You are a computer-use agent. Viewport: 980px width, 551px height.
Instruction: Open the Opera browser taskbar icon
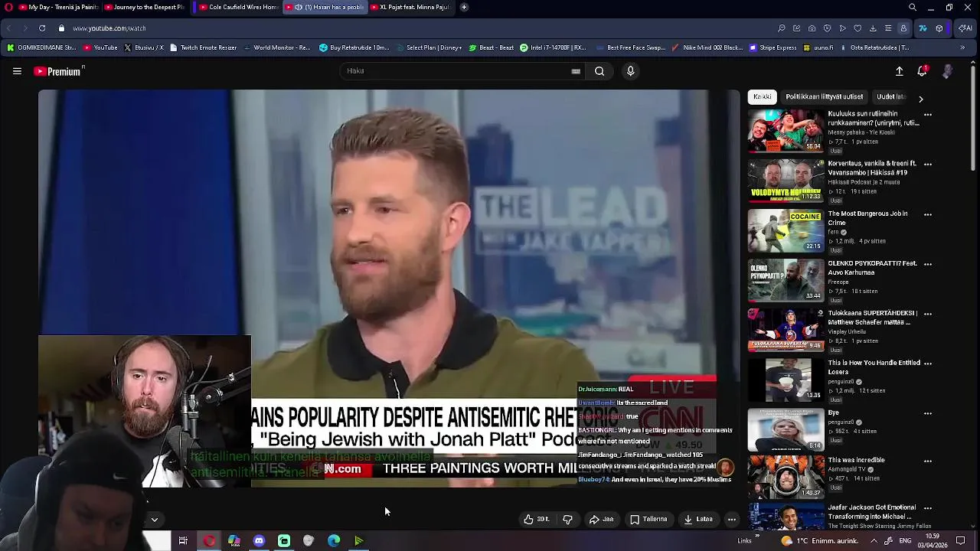(209, 541)
